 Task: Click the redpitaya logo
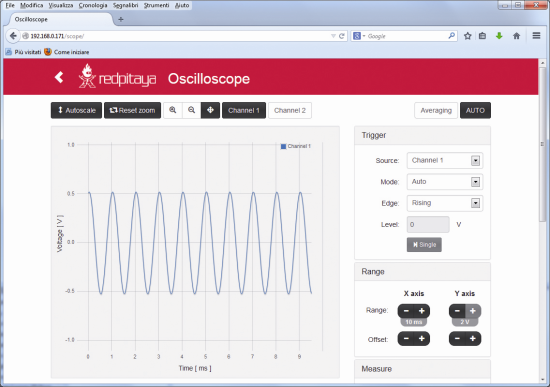(118, 76)
